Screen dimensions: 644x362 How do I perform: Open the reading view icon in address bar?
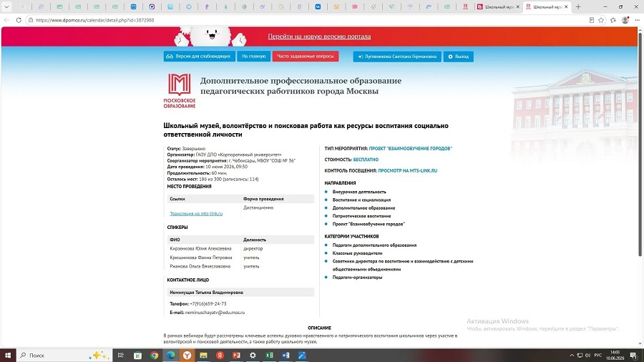pyautogui.click(x=592, y=20)
